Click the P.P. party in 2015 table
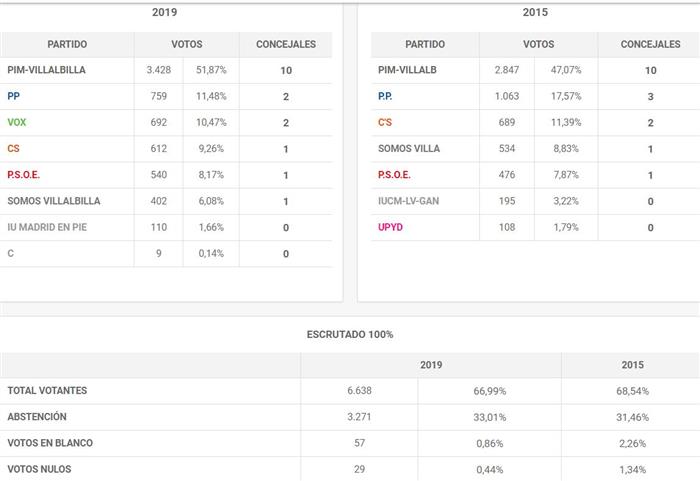This screenshot has width=700, height=481. pyautogui.click(x=385, y=97)
